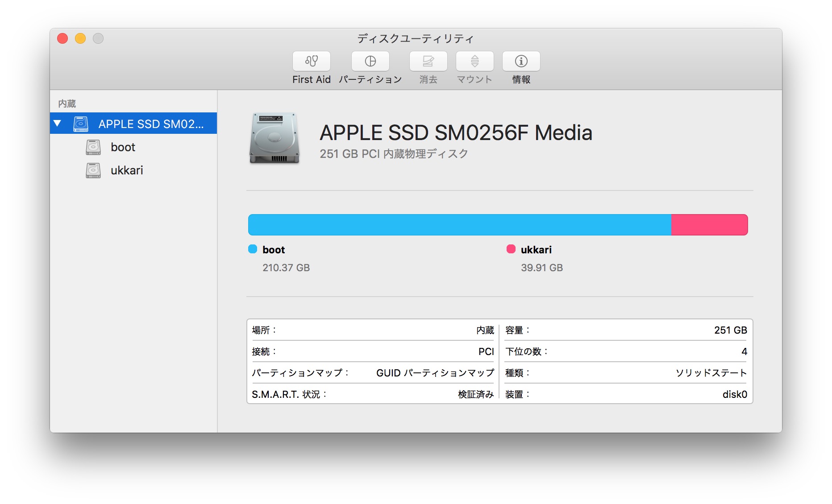Select APPLE SSD SM02... disk in sidebar
The width and height of the screenshot is (832, 504).
(x=133, y=124)
